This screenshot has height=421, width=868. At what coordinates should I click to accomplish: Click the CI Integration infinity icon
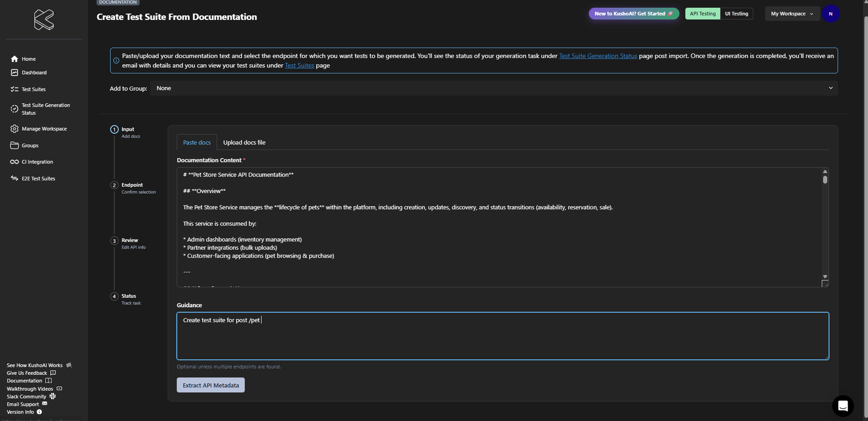point(15,162)
